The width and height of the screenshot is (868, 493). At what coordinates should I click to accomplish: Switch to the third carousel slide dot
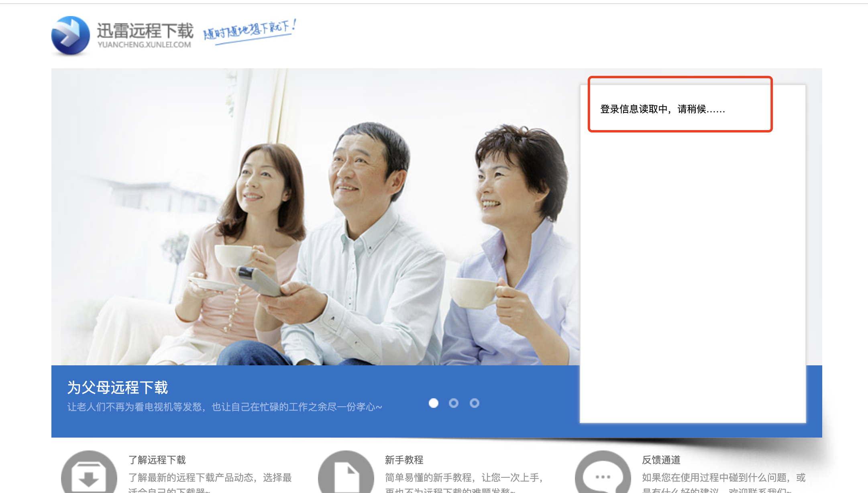point(475,403)
